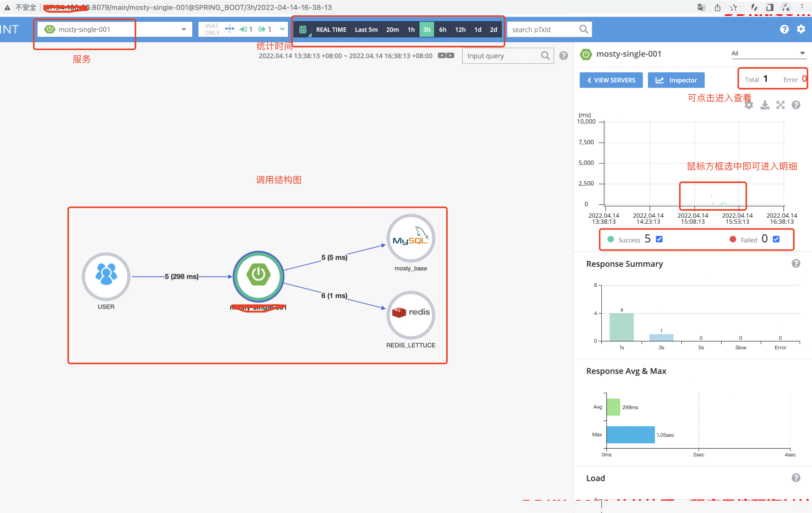
Task: Click the address bar URL
Action: 189,7
